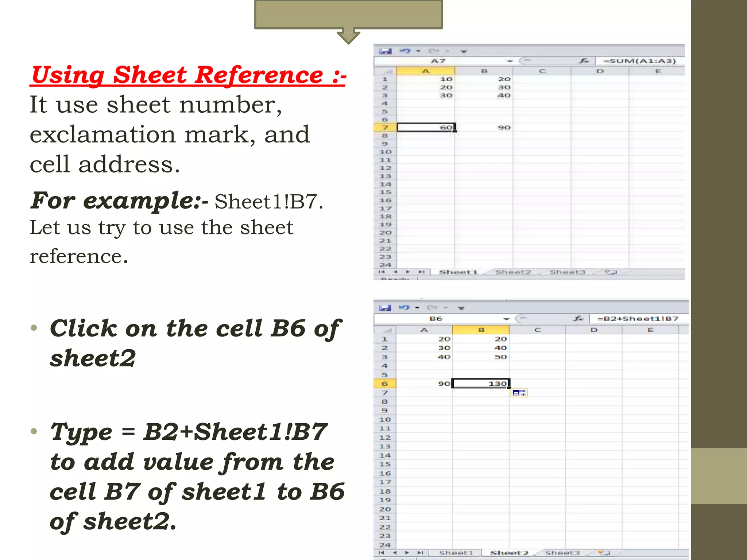
Task: Click selected cell B6 containing 130
Action: 481,384
